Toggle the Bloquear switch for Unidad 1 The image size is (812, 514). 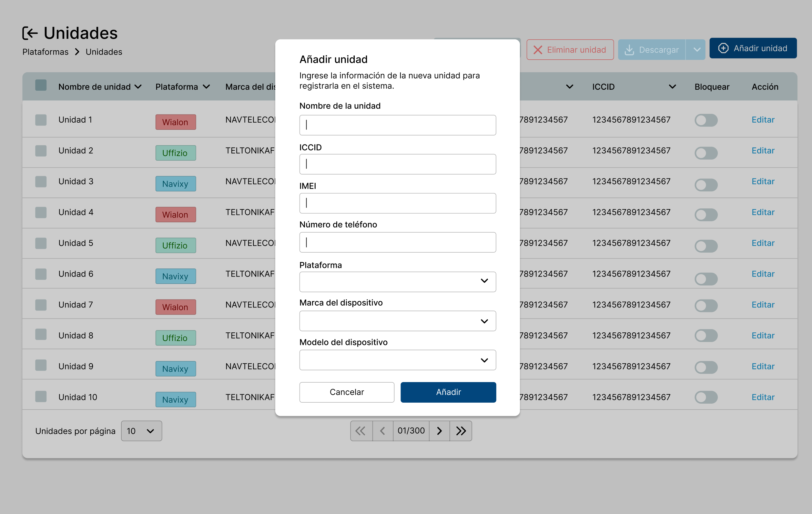[705, 120]
